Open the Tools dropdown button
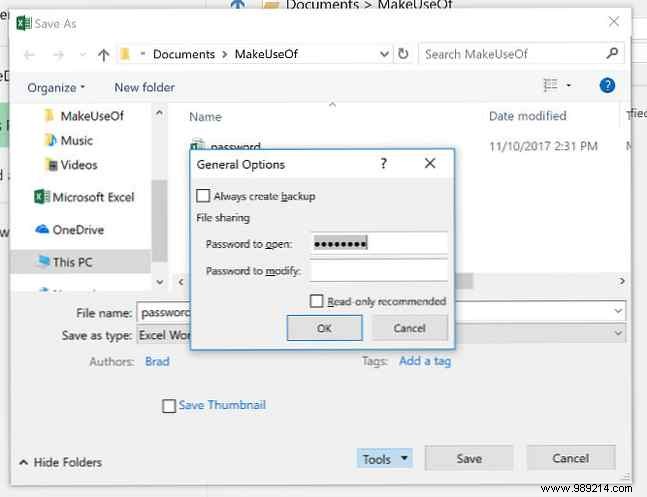647x497 pixels. tap(385, 459)
